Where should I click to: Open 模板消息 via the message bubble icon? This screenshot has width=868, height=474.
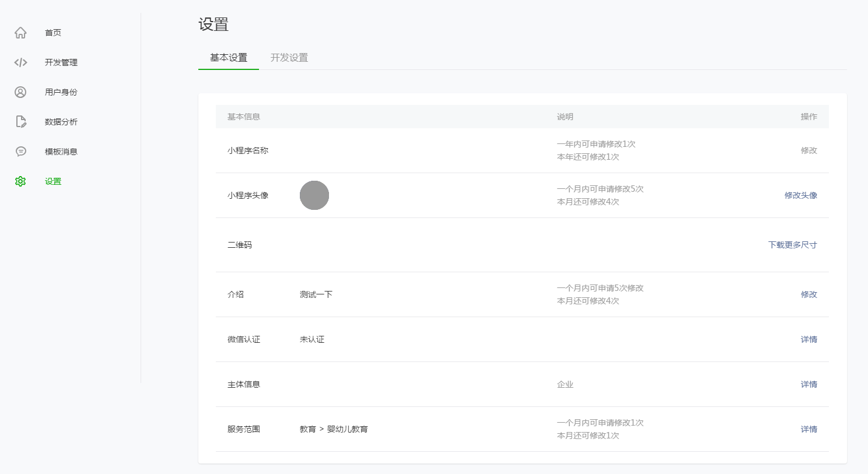click(20, 151)
